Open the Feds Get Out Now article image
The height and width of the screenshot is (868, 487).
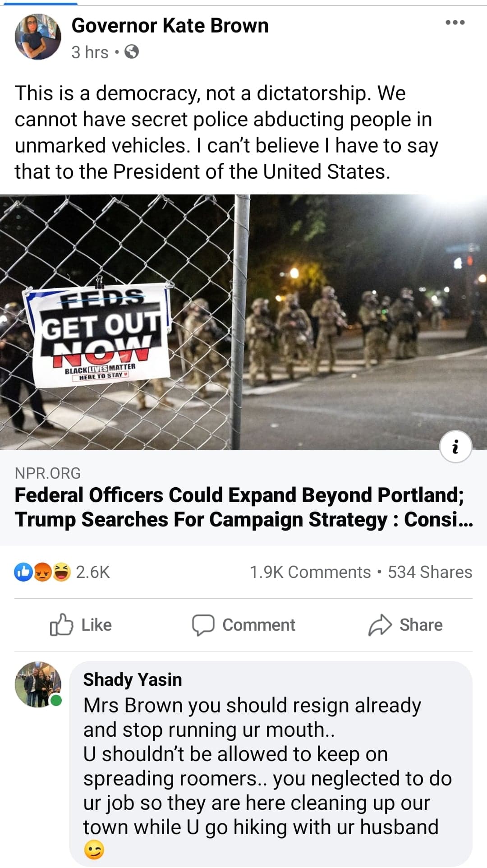(243, 322)
